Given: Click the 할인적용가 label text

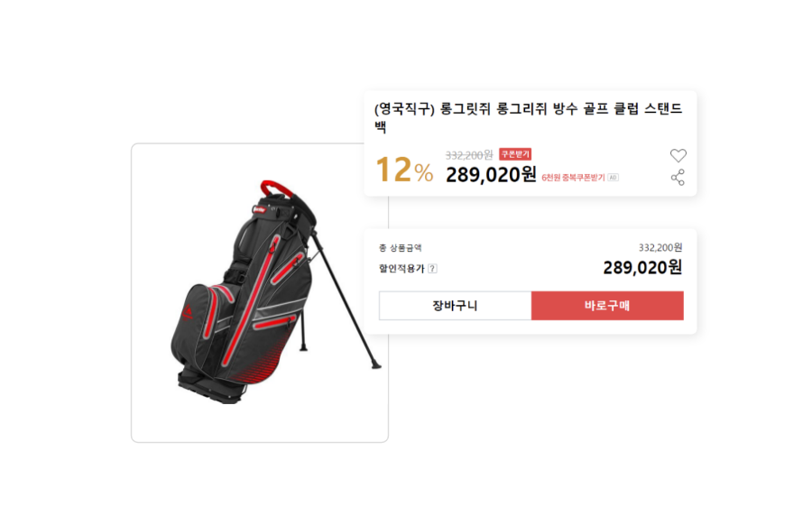Looking at the screenshot, I should coord(401,269).
